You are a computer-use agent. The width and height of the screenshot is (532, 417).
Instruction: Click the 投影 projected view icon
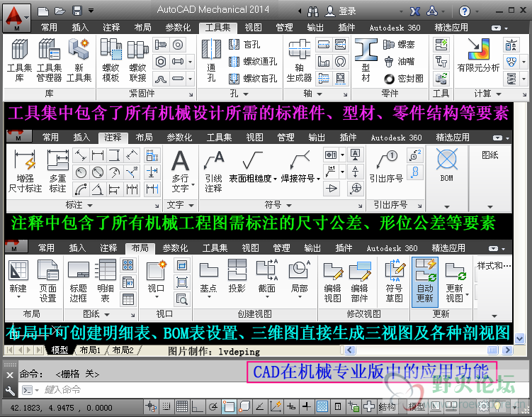coord(237,276)
